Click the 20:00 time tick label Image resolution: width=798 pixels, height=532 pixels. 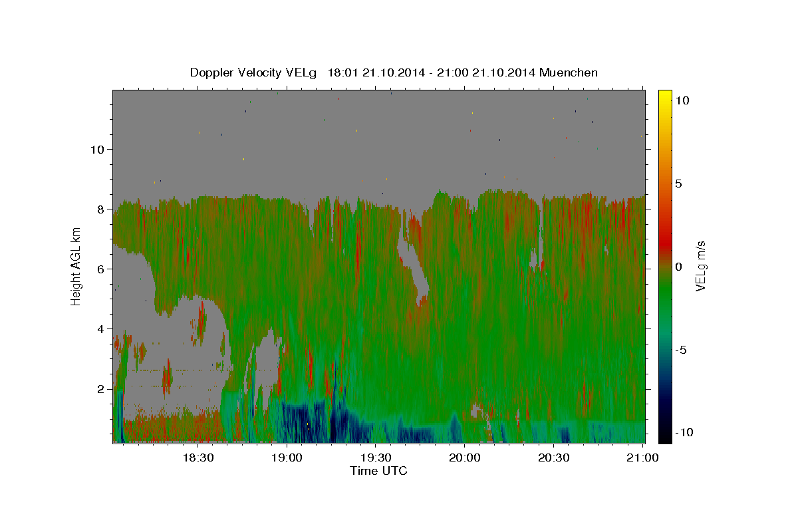(x=465, y=458)
